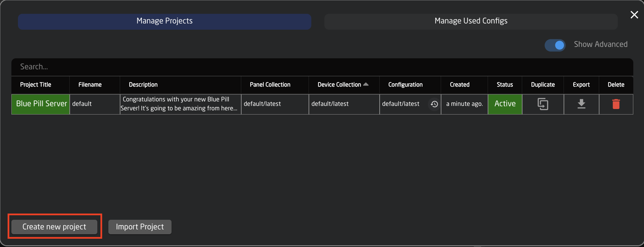Click the green Active status cell
This screenshot has height=247, width=644.
coord(505,104)
